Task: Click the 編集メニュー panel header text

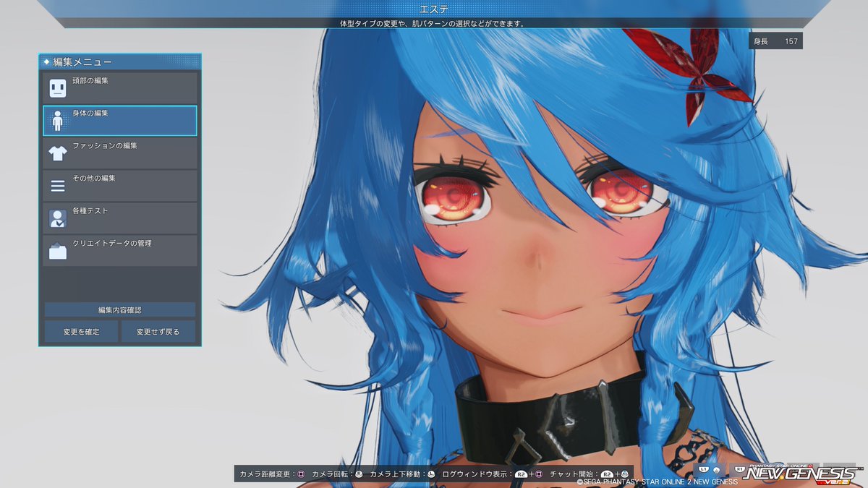Action: 82,62
